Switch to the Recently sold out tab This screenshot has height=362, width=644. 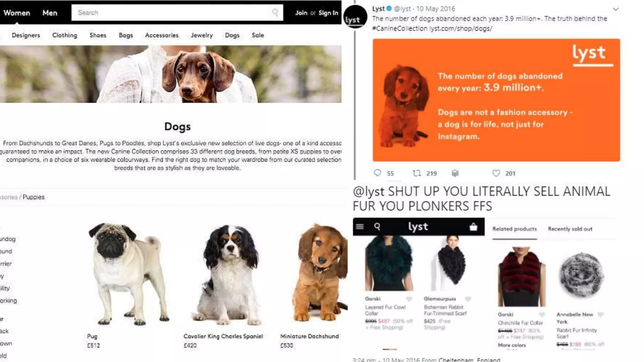570,229
